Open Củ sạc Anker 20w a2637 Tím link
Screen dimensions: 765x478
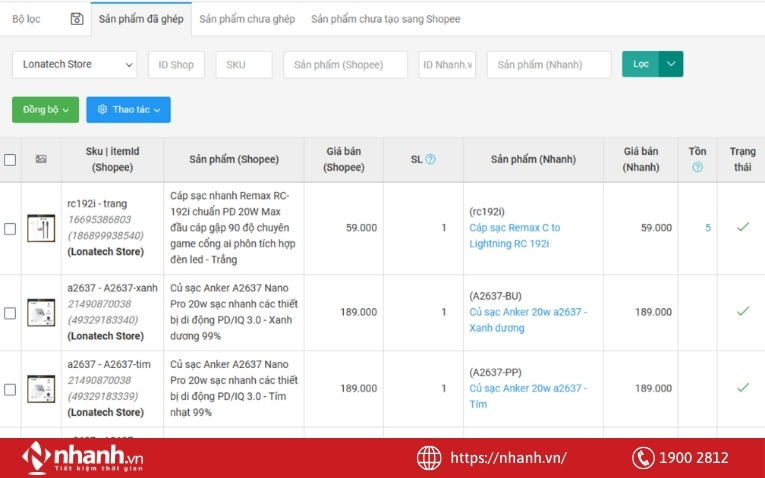(528, 396)
